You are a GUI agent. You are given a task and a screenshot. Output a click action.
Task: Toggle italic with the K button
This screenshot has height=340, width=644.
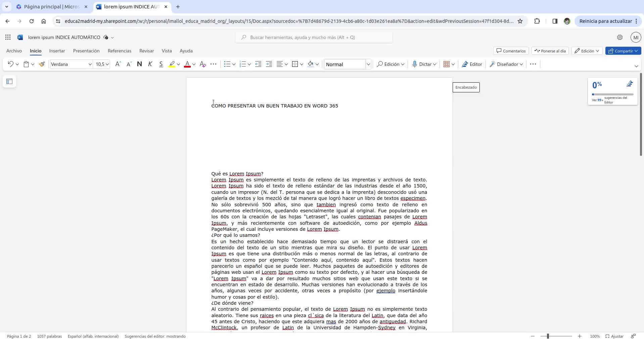(x=150, y=64)
